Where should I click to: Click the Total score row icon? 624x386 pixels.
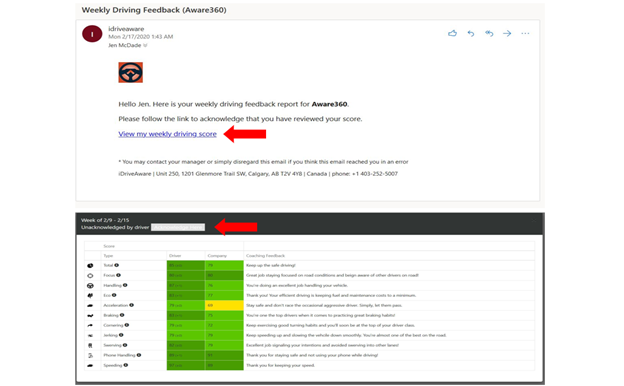coord(90,265)
